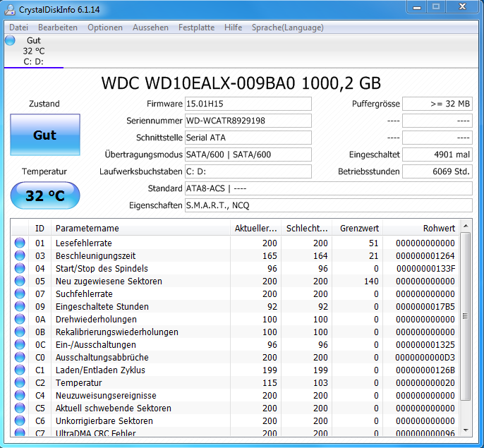Open the Sprache(Language) menu
This screenshot has width=484, height=448.
coord(288,28)
